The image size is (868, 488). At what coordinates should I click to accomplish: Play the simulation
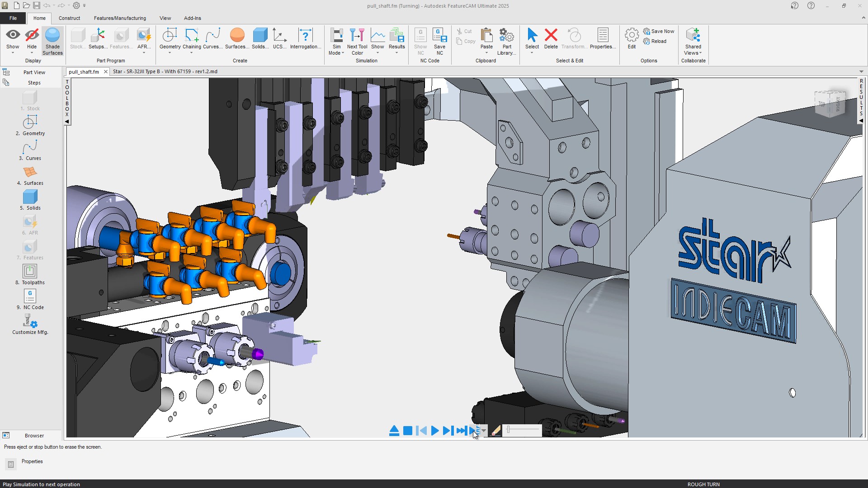pos(435,431)
